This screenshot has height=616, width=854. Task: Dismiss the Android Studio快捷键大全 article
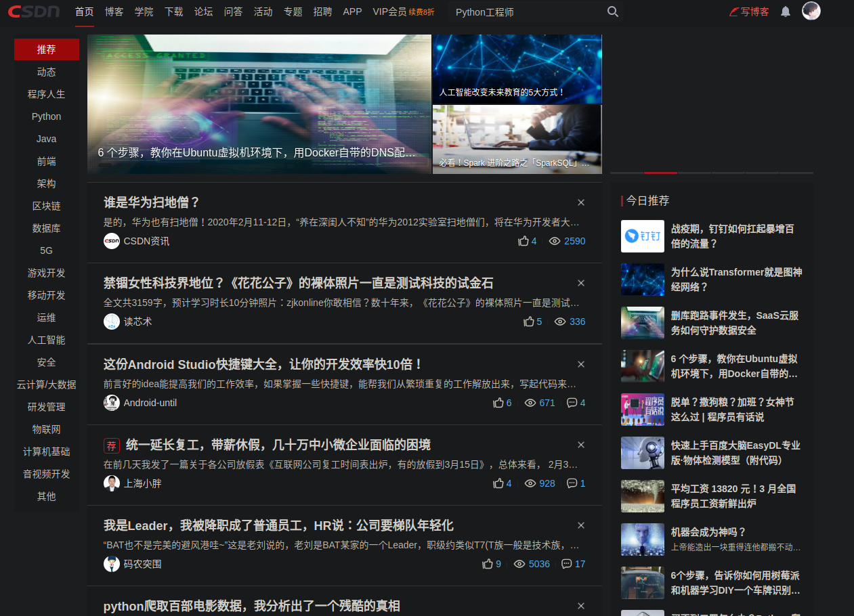click(581, 364)
